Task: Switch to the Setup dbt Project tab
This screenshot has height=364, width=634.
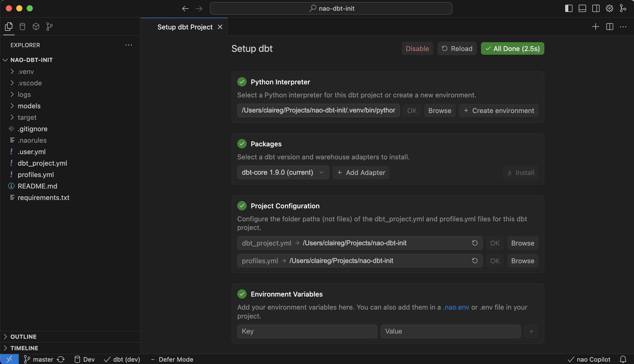Action: click(185, 27)
